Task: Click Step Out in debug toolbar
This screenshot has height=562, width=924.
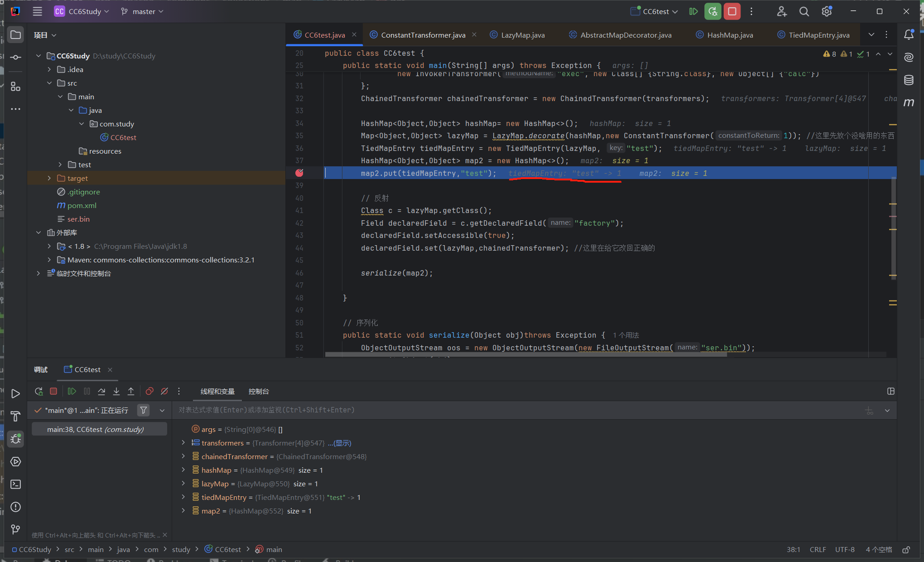Action: click(x=131, y=391)
